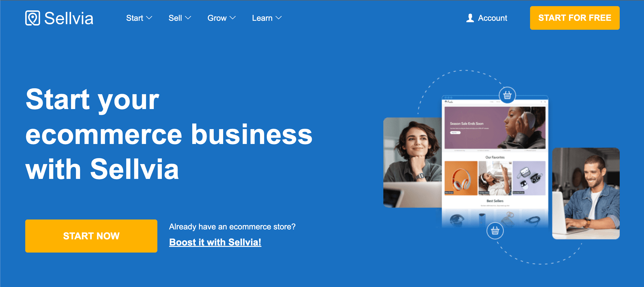Viewport: 644px width, 287px height.
Task: Click the START FOR FREE button
Action: [574, 18]
